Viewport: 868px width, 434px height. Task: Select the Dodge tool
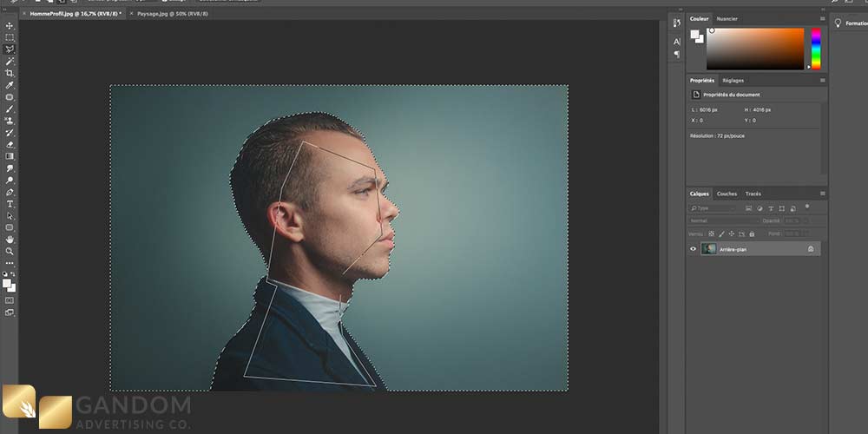pos(10,181)
